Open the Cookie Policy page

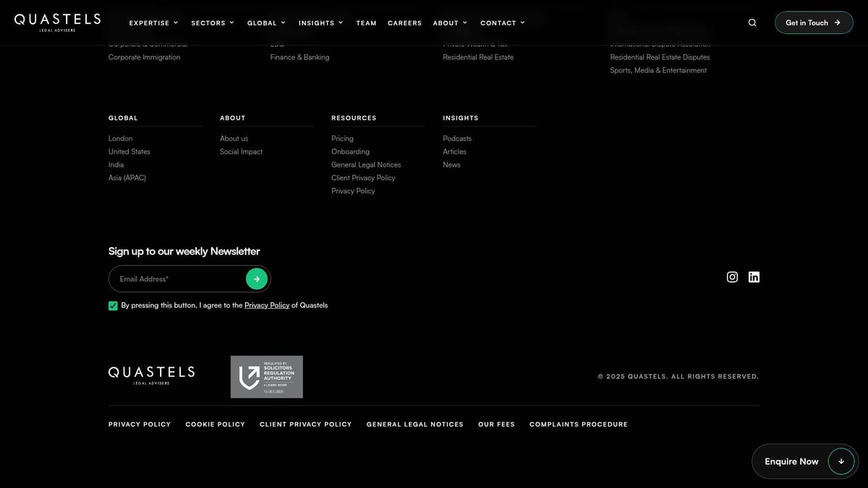pyautogui.click(x=215, y=424)
